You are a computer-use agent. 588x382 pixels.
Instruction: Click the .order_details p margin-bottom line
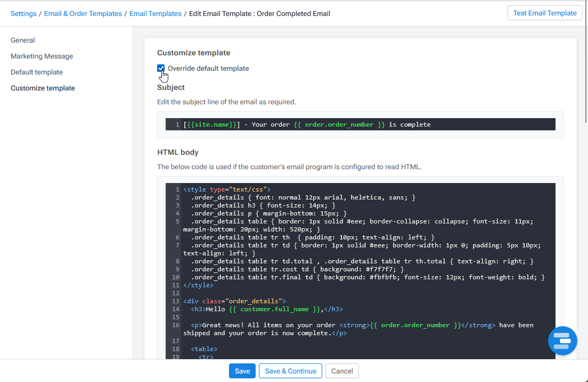click(x=269, y=213)
